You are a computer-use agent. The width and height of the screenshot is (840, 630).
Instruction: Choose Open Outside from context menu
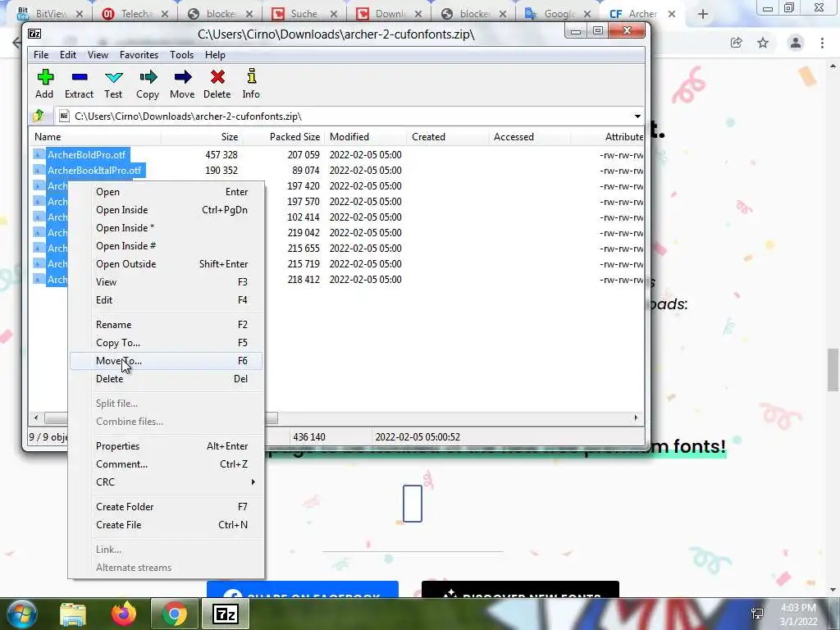point(166,264)
